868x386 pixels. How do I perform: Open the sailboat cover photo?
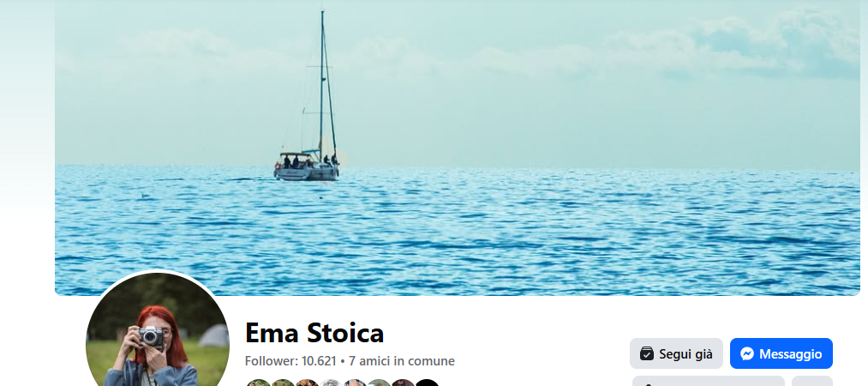458,148
